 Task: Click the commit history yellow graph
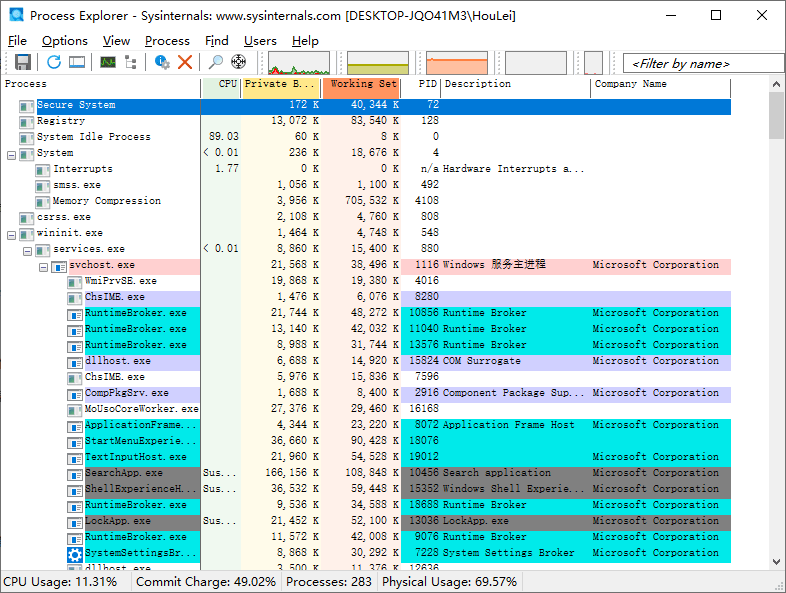pos(378,63)
